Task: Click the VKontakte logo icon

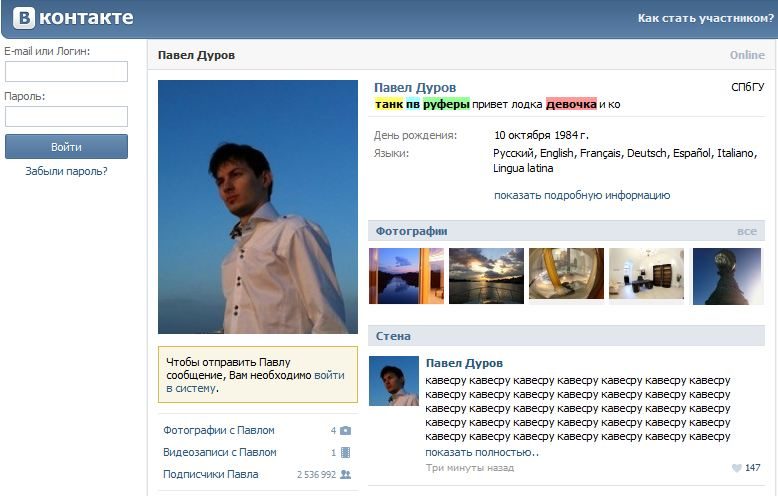Action: tap(24, 18)
